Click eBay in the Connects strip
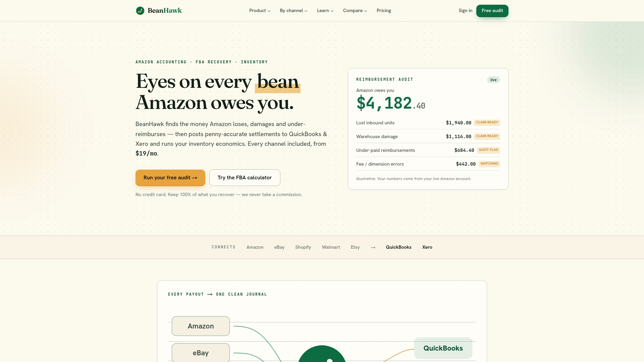Screen dimensions: 644x362 click(279, 247)
